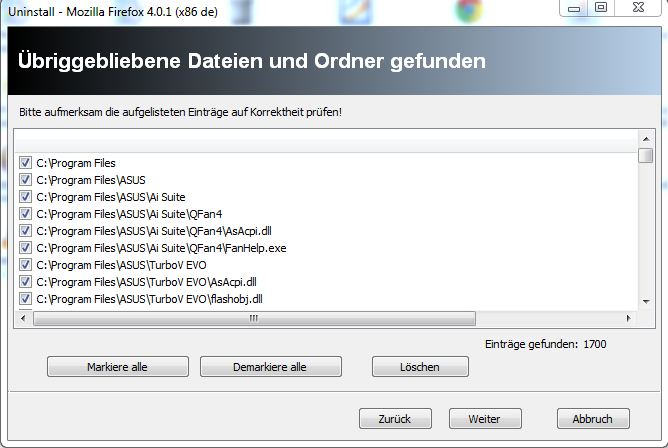Click the horizontal scrollbar thumb

tap(254, 318)
